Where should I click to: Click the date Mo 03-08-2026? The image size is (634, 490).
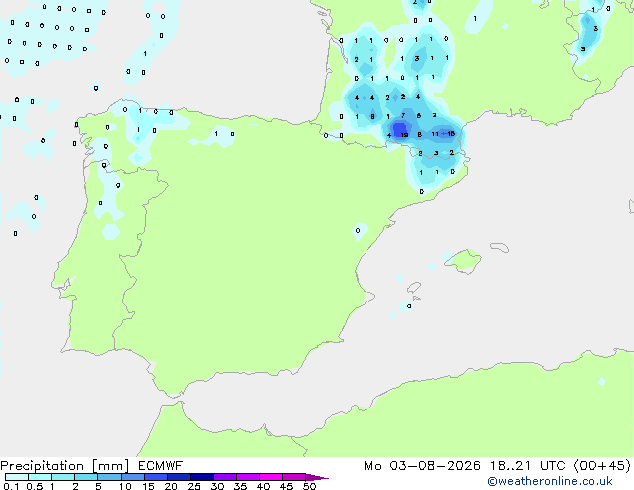[422, 466]
